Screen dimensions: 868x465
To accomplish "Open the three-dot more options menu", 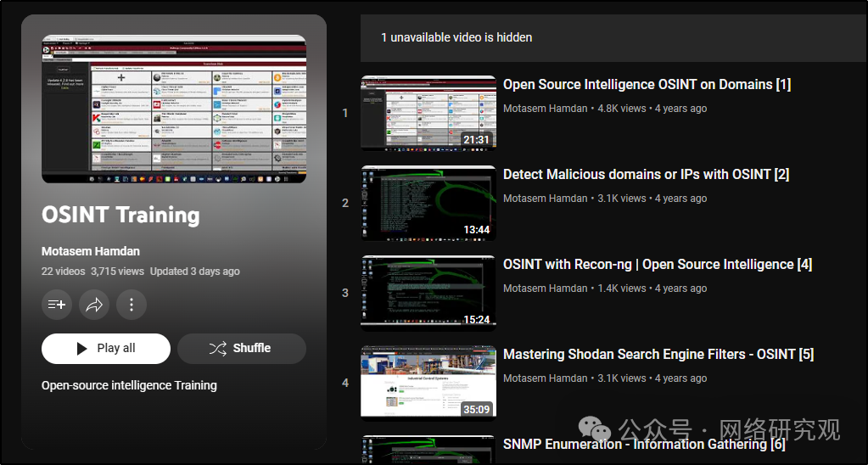I will [132, 305].
